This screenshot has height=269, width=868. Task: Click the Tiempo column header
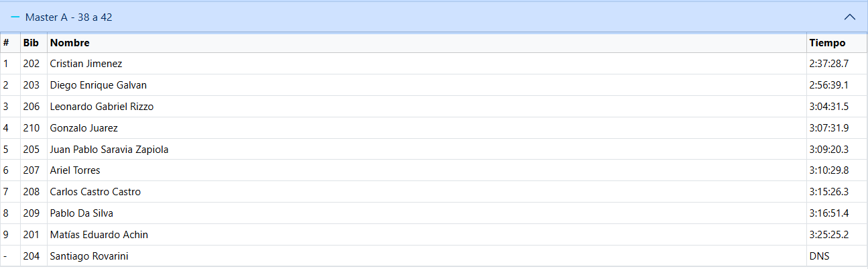[x=827, y=43]
